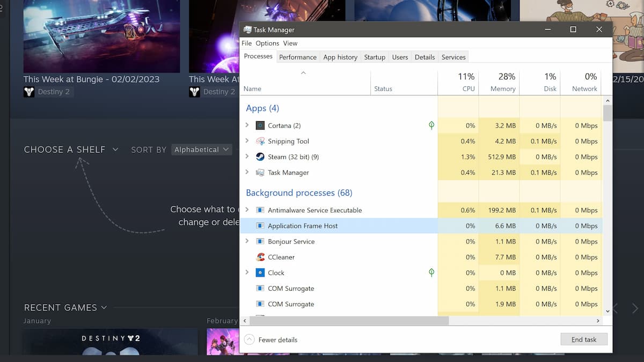Image resolution: width=644 pixels, height=362 pixels.
Task: Switch to the Performance tab
Action: pyautogui.click(x=298, y=57)
